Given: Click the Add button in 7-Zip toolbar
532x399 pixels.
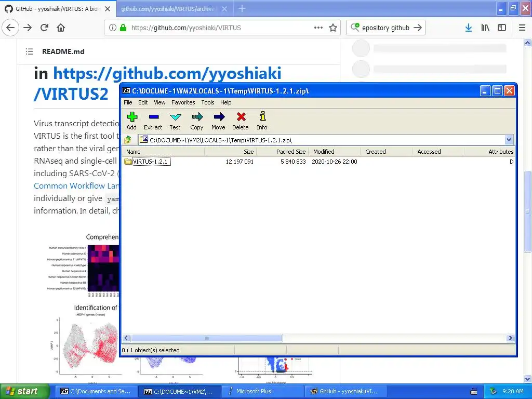Looking at the screenshot, I should [x=131, y=121].
